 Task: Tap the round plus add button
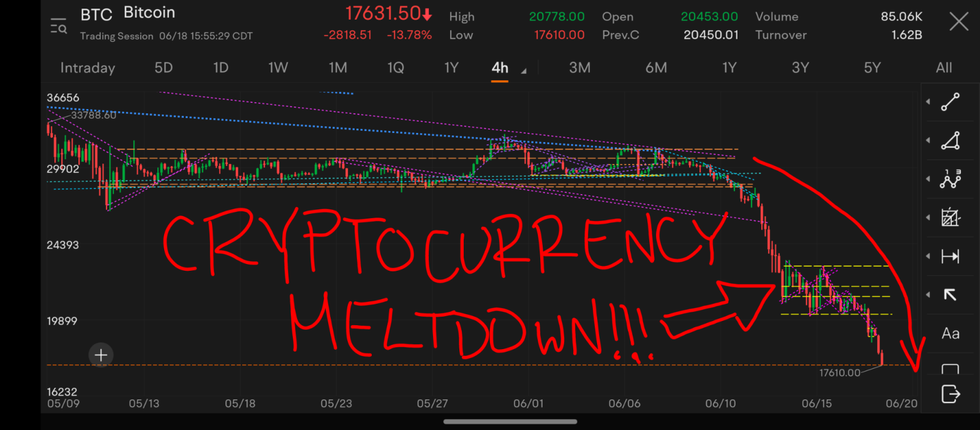click(101, 355)
